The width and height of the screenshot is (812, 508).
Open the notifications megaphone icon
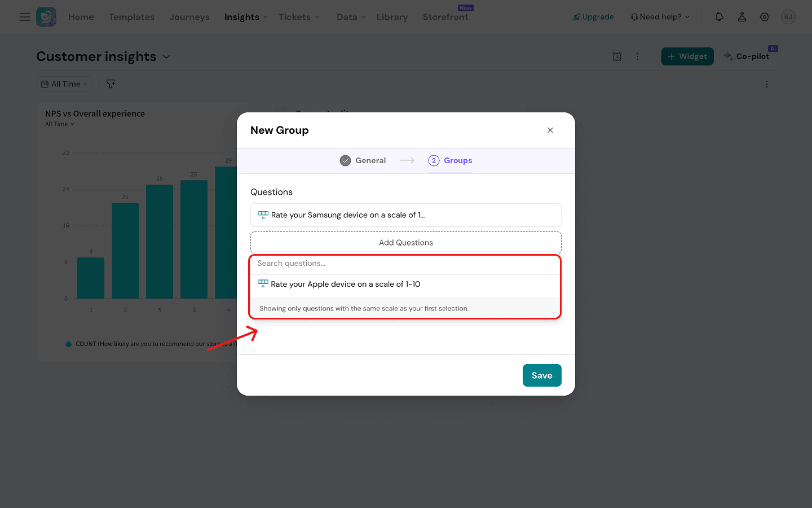coord(720,17)
